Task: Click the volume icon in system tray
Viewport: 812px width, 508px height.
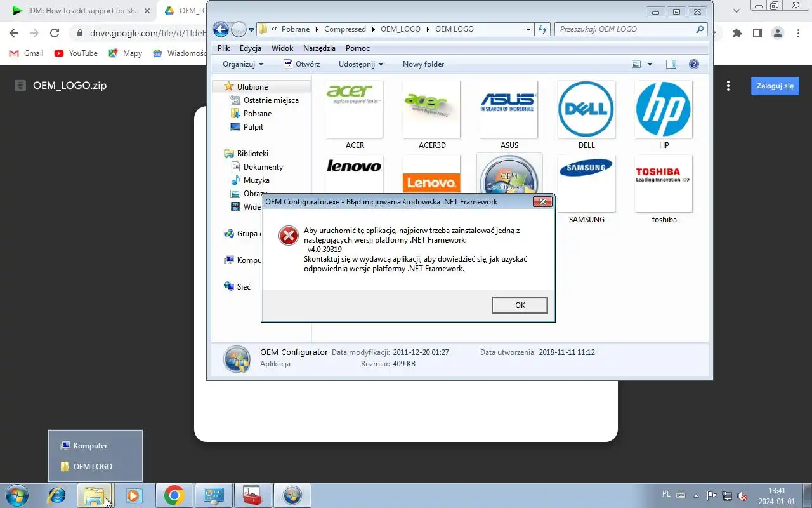Action: pyautogui.click(x=742, y=495)
